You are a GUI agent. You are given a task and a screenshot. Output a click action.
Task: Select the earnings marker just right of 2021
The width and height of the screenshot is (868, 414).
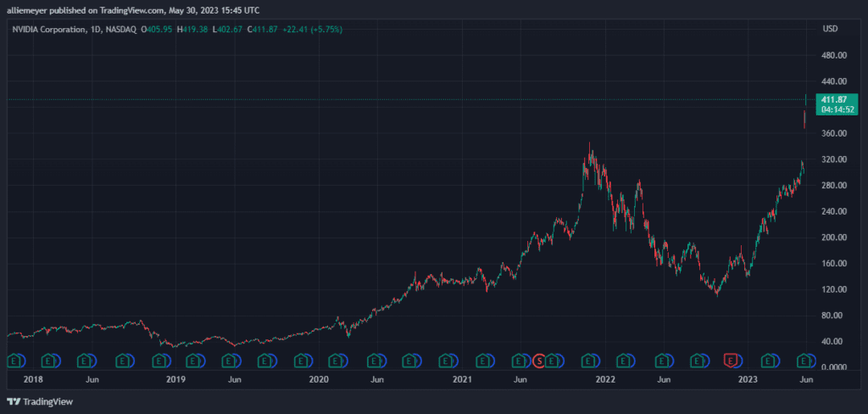pyautogui.click(x=484, y=361)
